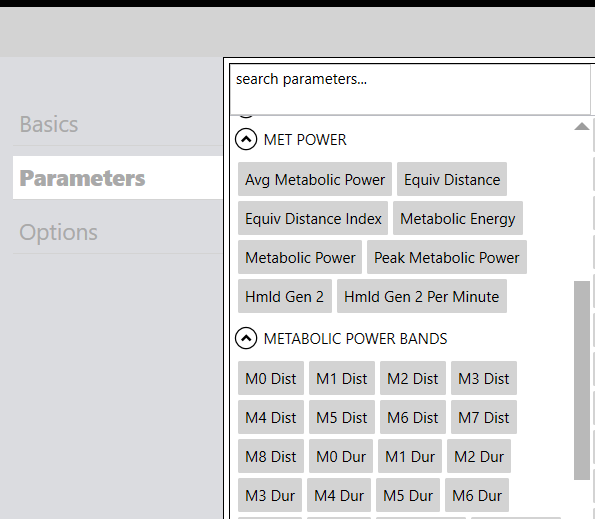Select the M6 Dur band parameter
Screen dimensions: 595x519
477,495
